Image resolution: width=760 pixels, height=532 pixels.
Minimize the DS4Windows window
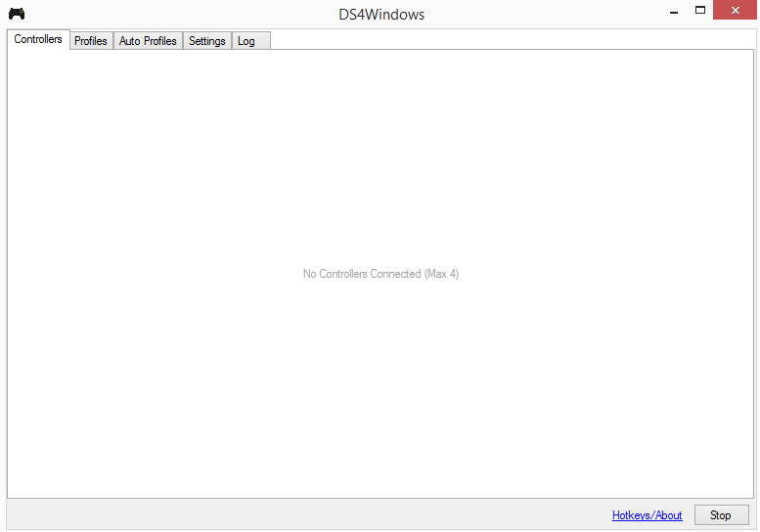click(x=674, y=11)
